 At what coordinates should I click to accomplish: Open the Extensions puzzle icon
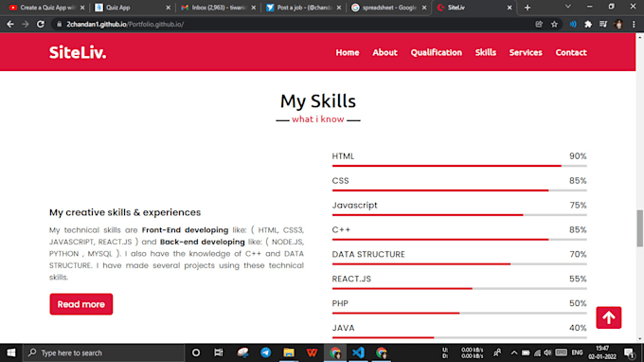click(x=588, y=25)
